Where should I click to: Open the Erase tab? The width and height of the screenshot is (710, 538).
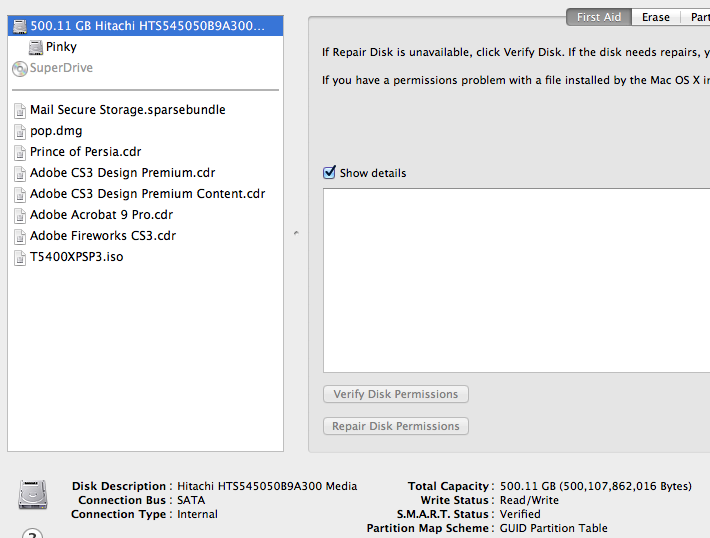(x=656, y=17)
